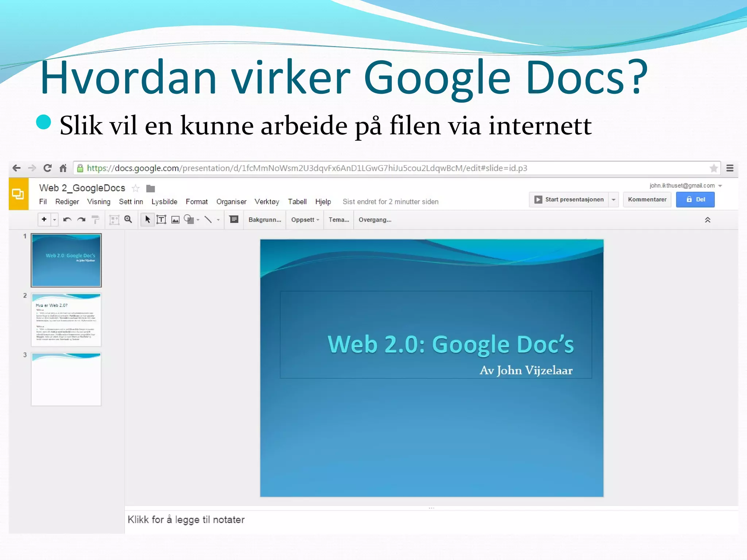Select the text box tool

161,219
